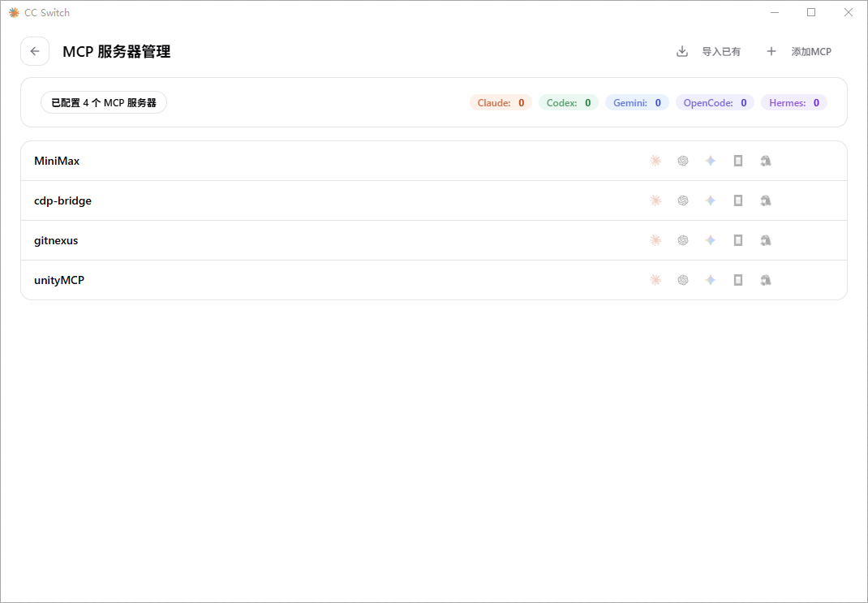Click Gemini icon in gitnexus row

pos(711,240)
